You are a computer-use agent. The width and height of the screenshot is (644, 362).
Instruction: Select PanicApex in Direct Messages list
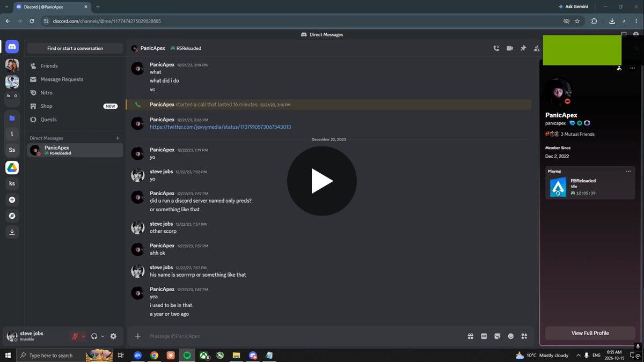click(75, 150)
